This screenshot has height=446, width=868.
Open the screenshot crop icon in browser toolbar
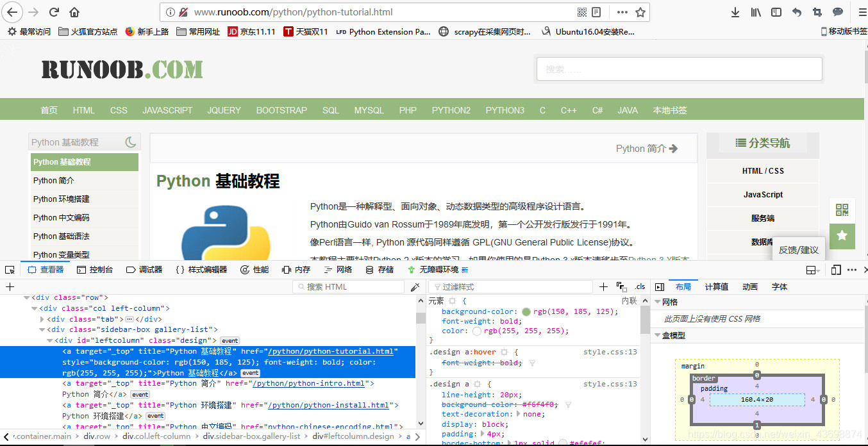point(817,12)
